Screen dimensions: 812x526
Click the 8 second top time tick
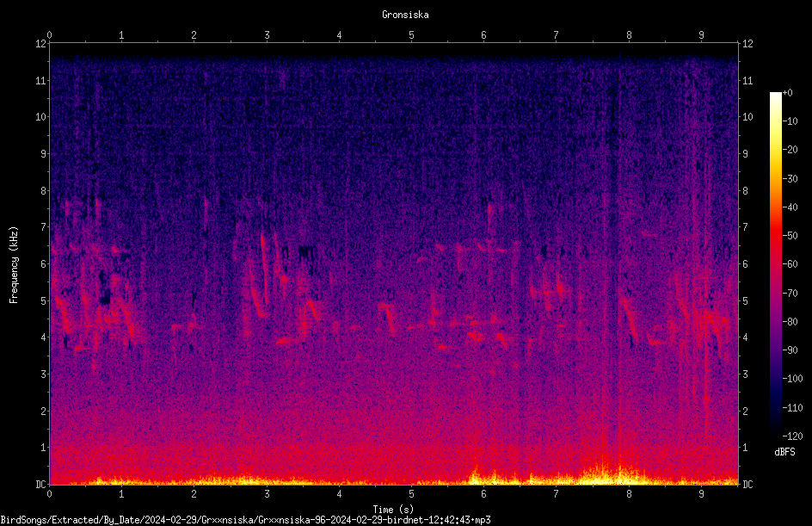629,35
